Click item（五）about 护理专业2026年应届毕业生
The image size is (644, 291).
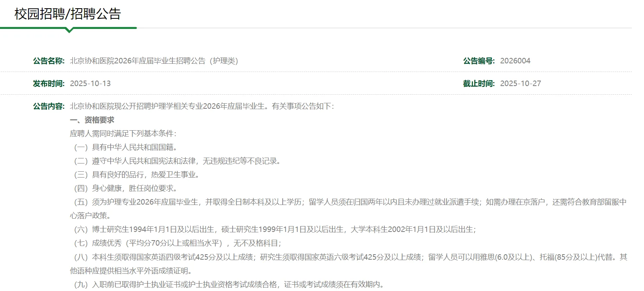[348, 209]
